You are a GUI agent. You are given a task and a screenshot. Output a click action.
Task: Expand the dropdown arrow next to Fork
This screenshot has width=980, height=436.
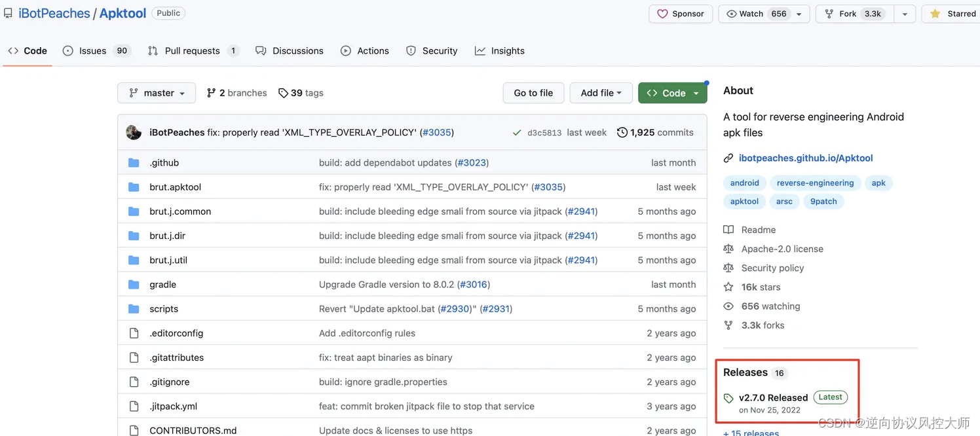click(x=905, y=14)
